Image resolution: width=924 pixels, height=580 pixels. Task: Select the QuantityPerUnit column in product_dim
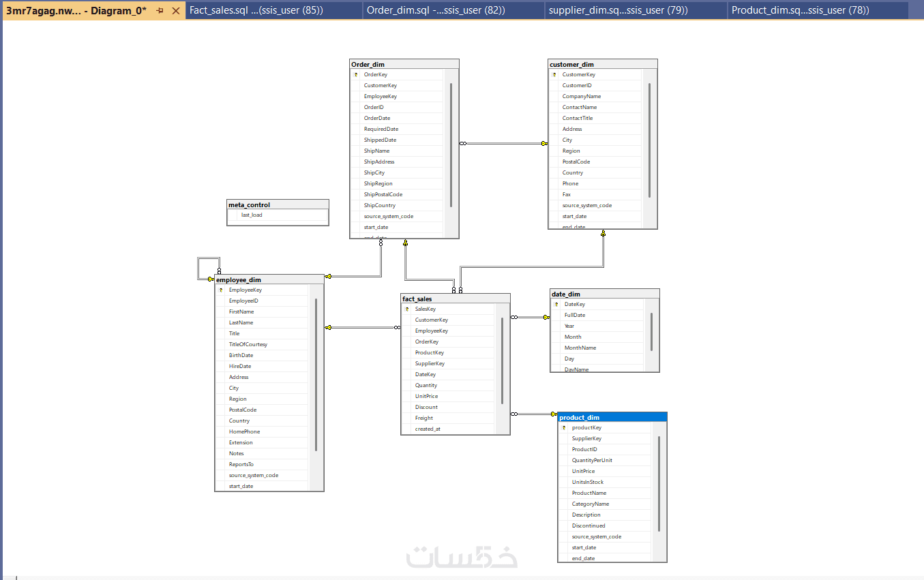point(605,460)
